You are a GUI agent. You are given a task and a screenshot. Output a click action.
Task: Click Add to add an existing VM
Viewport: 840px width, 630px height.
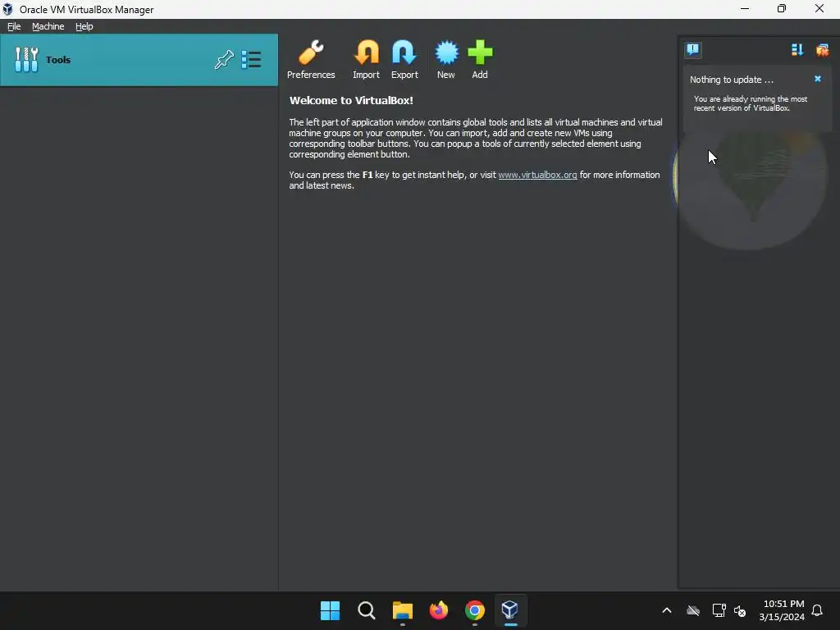click(x=480, y=59)
